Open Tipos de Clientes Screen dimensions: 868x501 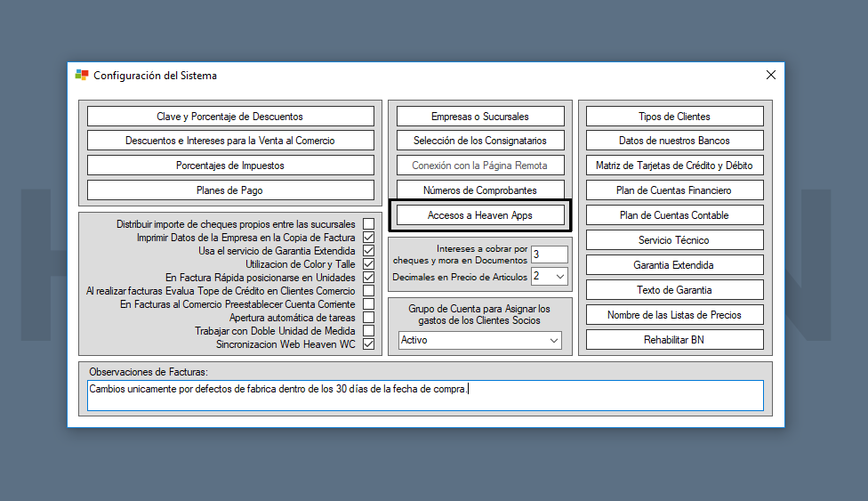[x=674, y=117]
